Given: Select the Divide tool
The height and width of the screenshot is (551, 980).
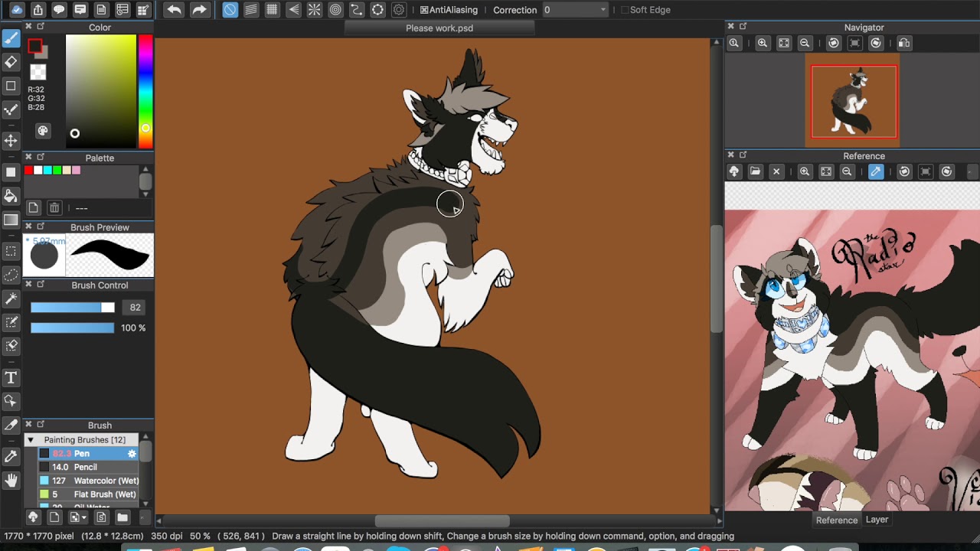Looking at the screenshot, I should click(11, 425).
